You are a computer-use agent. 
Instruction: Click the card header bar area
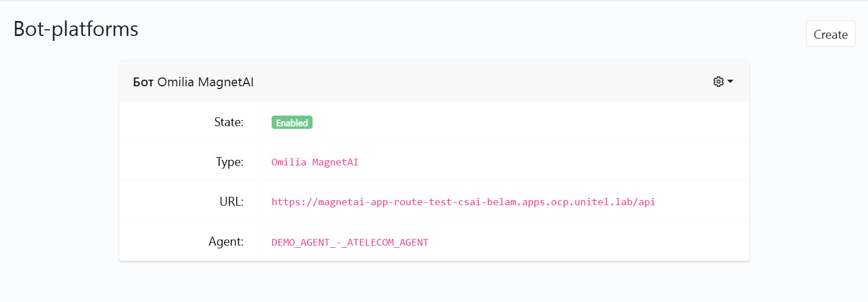pyautogui.click(x=434, y=81)
